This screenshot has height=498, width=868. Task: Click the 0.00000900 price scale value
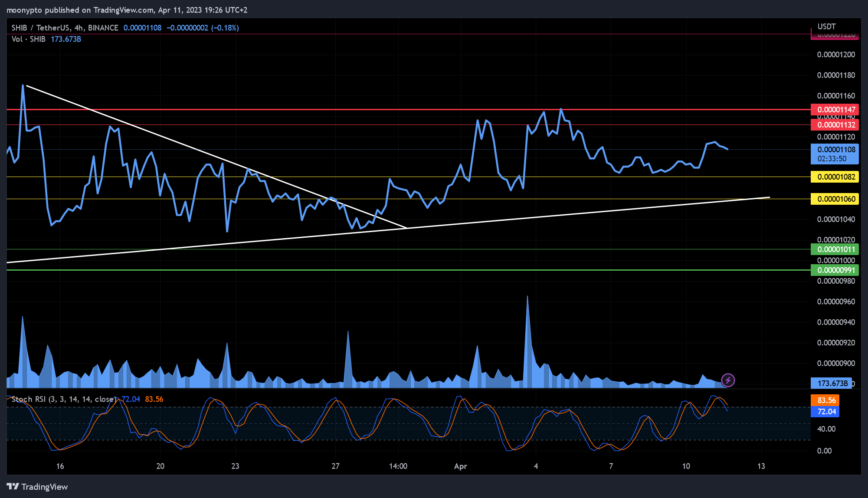coord(836,364)
